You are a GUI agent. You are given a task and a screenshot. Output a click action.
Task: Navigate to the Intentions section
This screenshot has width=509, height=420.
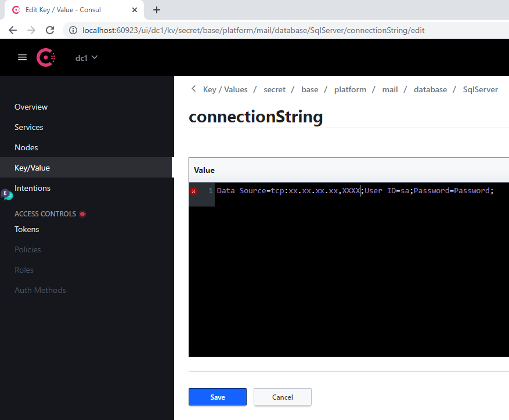(33, 187)
